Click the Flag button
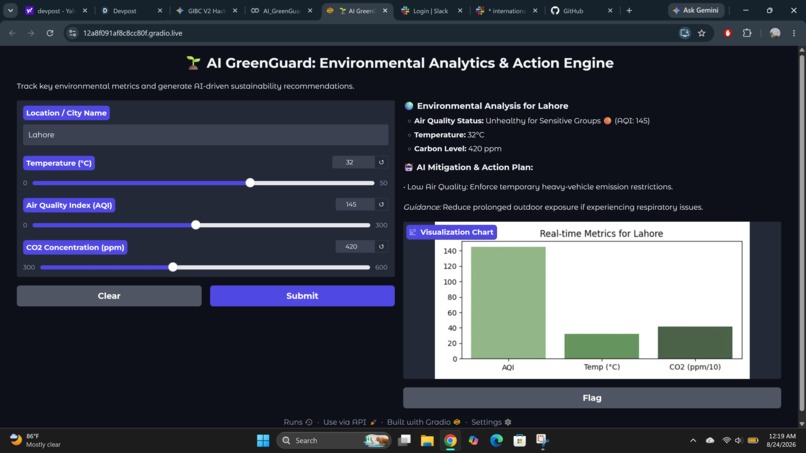 (x=592, y=397)
